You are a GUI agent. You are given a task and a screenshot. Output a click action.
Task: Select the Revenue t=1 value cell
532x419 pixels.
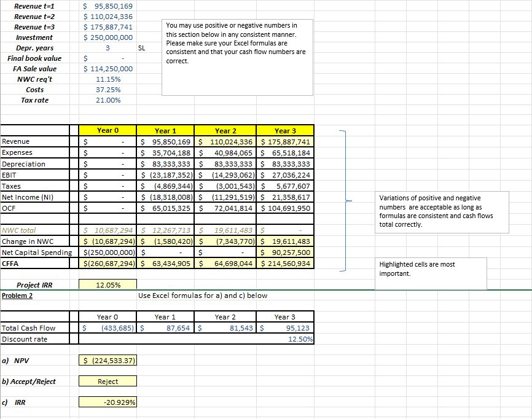click(108, 6)
